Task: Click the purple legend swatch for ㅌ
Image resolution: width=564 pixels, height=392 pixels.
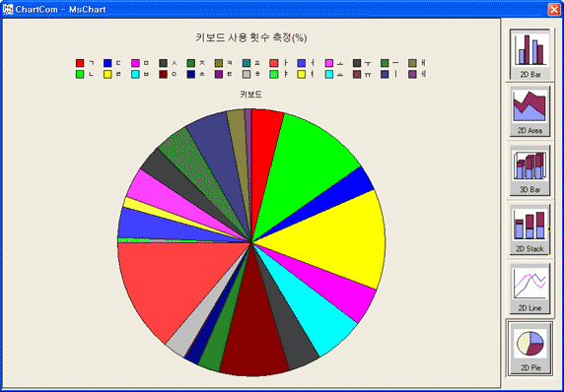Action: 219,75
